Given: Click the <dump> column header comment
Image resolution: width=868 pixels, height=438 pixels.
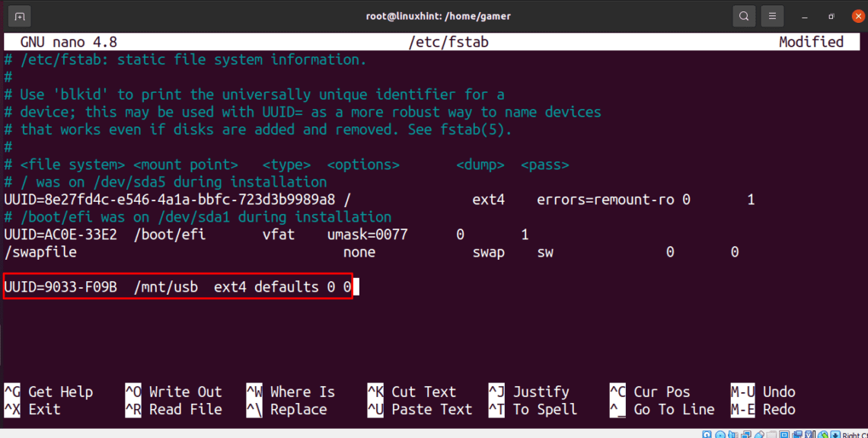Looking at the screenshot, I should point(480,165).
